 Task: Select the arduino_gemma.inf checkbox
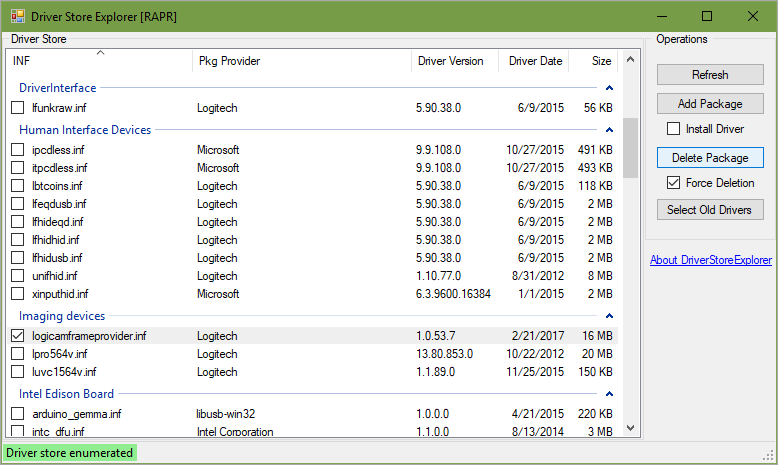point(18,414)
